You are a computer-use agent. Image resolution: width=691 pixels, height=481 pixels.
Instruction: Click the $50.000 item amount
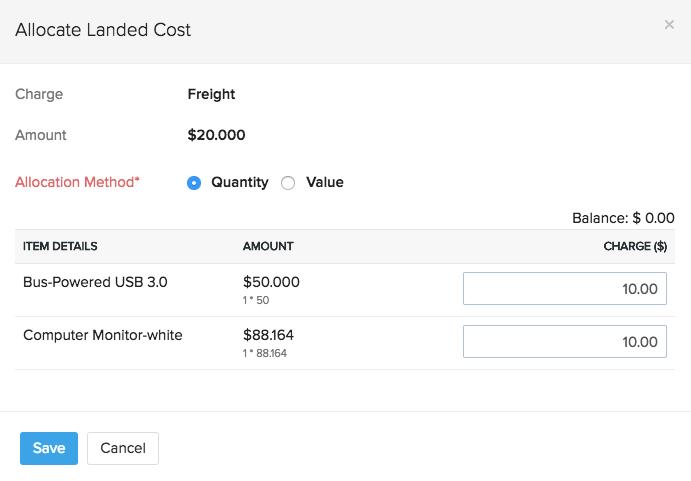(x=271, y=282)
